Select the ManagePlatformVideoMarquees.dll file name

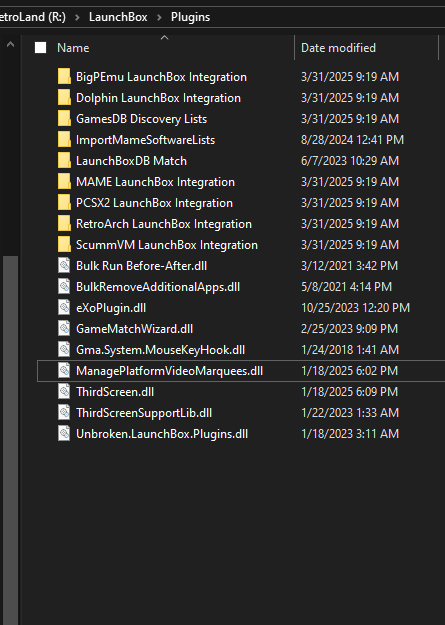(x=169, y=370)
